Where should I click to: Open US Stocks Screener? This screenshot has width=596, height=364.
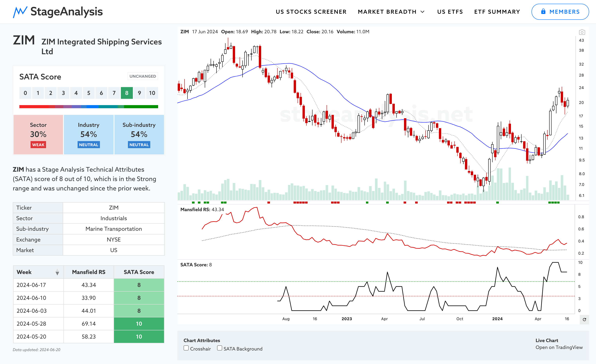[x=311, y=12]
